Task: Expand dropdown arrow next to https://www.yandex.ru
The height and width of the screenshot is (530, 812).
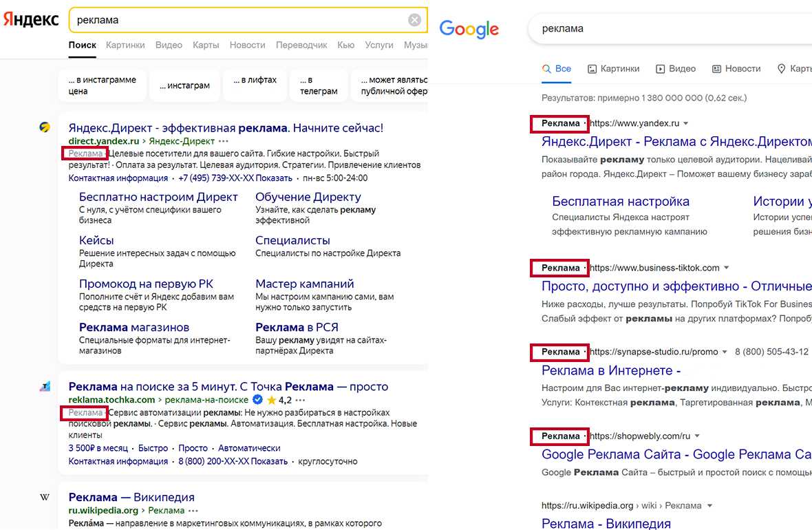Action: 686,124
